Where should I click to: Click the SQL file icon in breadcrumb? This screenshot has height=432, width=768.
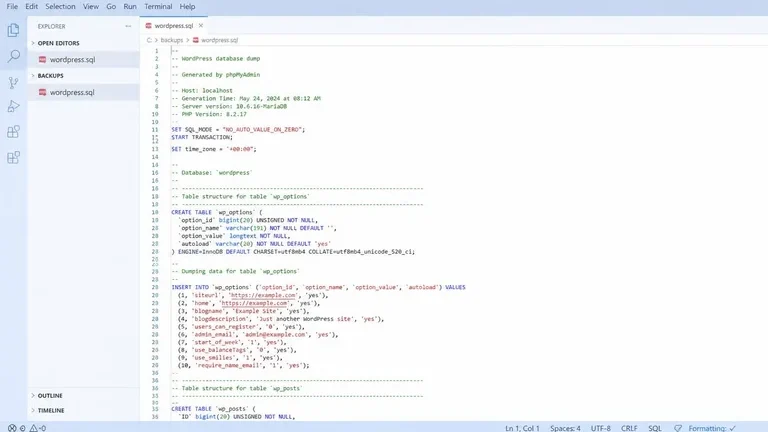pos(195,40)
